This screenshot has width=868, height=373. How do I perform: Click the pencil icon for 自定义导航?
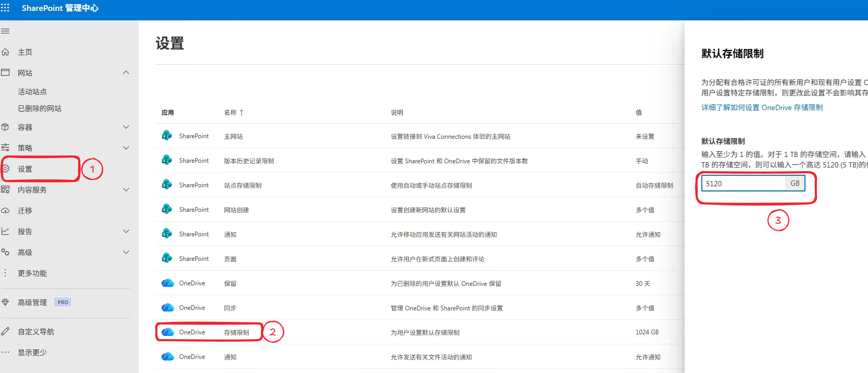pos(6,331)
